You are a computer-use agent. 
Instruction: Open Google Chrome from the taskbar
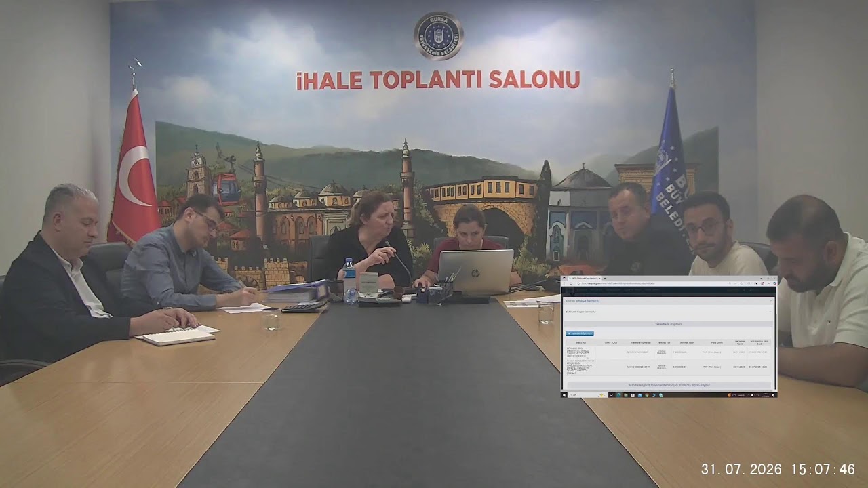point(647,395)
